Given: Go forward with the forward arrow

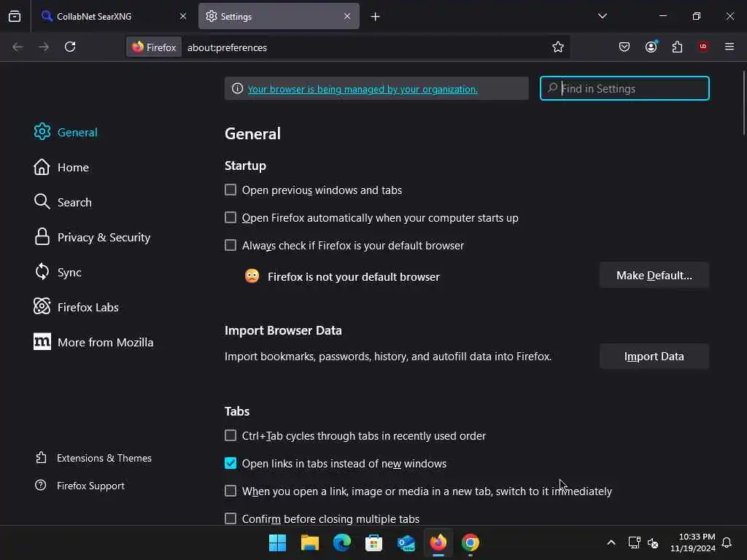Looking at the screenshot, I should click(x=43, y=47).
